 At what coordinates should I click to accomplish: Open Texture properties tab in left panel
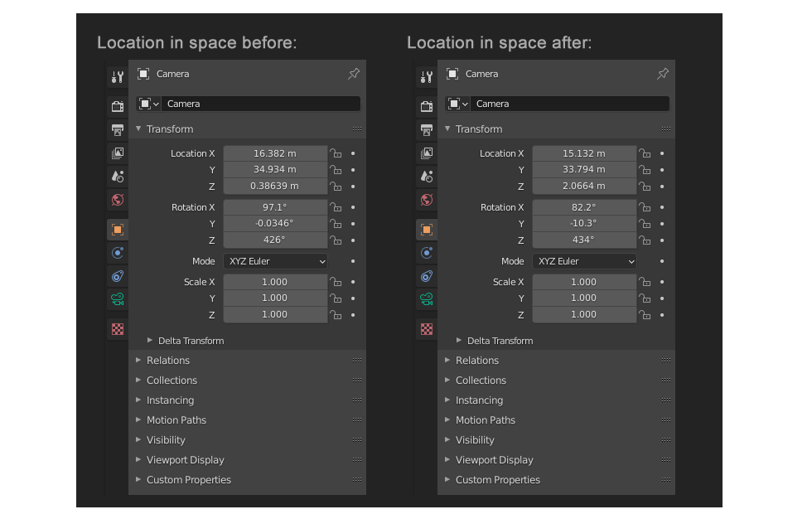(118, 329)
